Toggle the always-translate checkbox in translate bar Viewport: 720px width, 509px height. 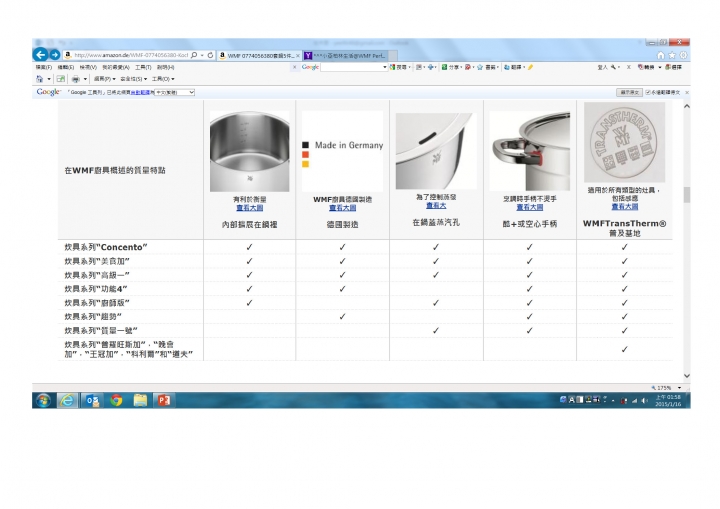pyautogui.click(x=648, y=92)
